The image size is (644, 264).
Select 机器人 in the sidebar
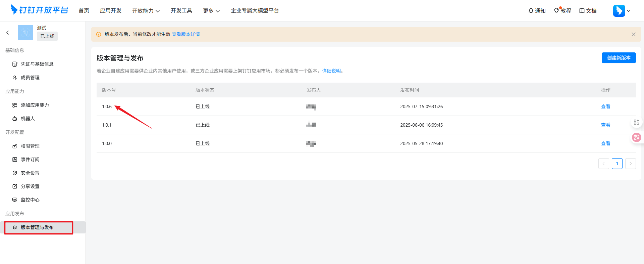click(x=28, y=119)
